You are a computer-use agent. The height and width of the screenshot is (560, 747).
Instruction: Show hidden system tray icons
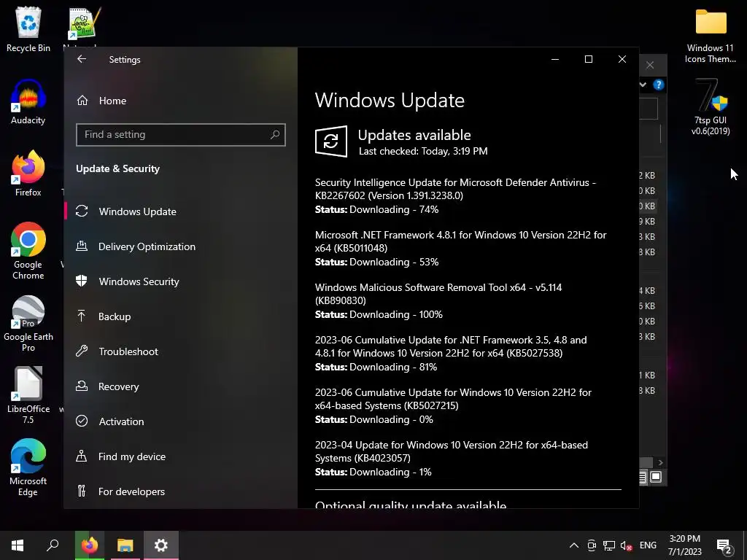point(574,545)
